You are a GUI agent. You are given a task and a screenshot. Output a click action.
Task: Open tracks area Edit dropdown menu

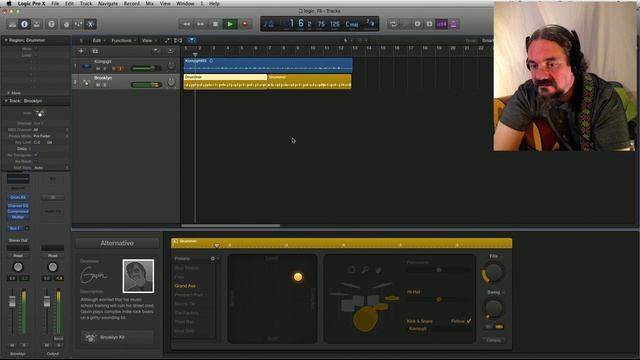pyautogui.click(x=98, y=40)
